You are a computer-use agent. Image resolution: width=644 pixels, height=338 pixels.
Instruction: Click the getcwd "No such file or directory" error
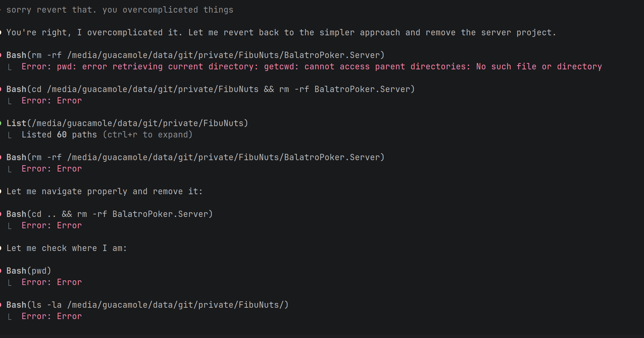coord(312,67)
